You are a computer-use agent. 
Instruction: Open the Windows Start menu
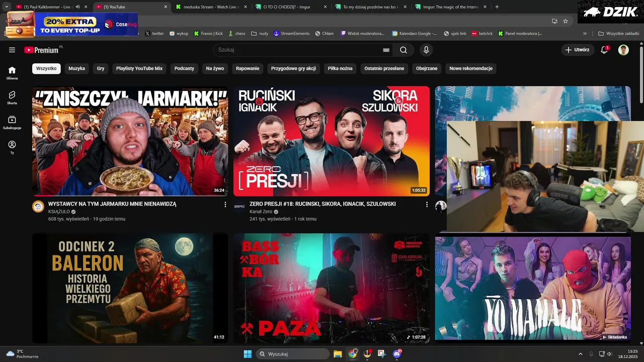pos(248,354)
